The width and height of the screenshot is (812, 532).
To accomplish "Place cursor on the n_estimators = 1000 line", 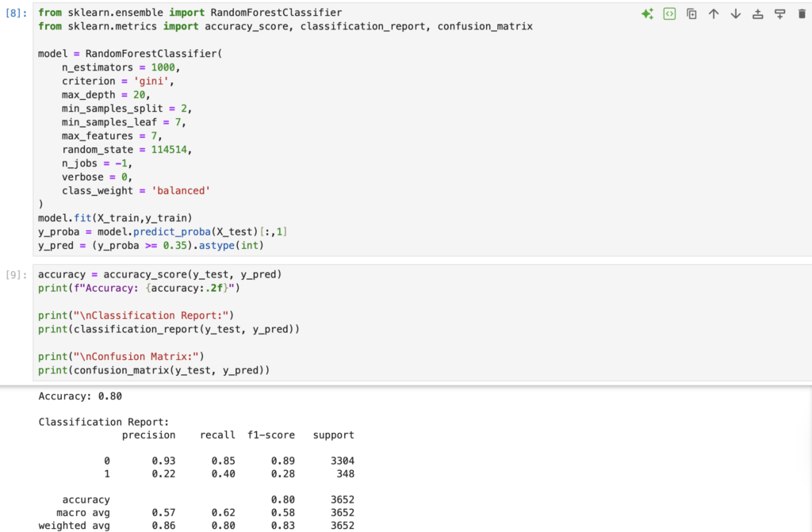I will pos(121,67).
